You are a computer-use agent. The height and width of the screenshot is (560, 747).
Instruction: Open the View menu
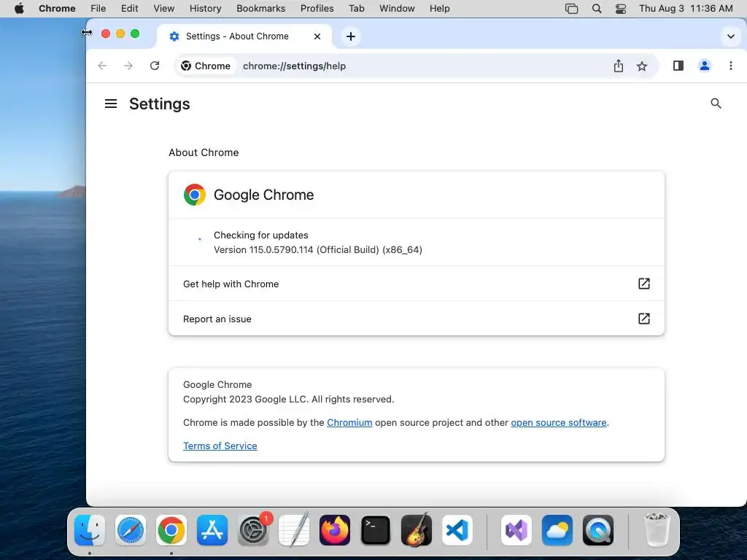pos(164,9)
